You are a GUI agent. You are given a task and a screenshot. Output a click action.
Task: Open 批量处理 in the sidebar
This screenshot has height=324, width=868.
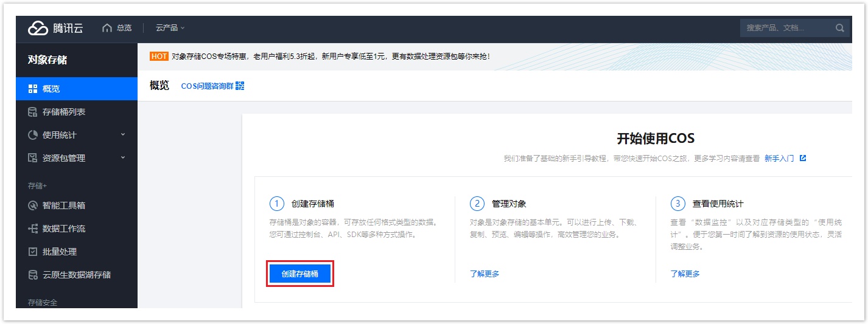tap(77, 252)
